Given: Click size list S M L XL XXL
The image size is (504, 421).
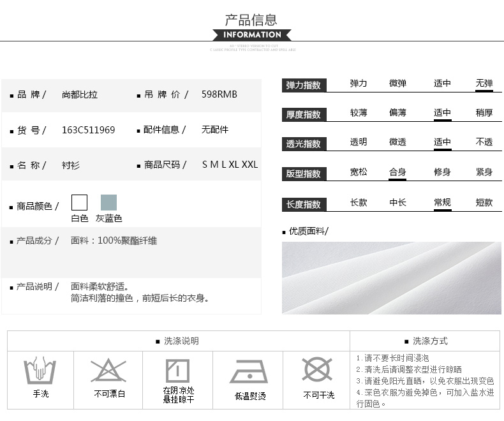Looking at the screenshot, I should tap(230, 165).
